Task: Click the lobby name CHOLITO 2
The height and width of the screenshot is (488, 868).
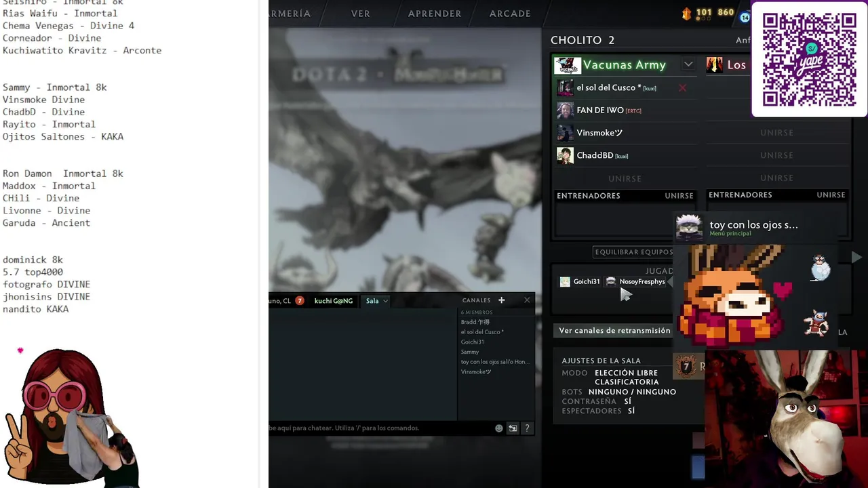Action: (x=583, y=40)
